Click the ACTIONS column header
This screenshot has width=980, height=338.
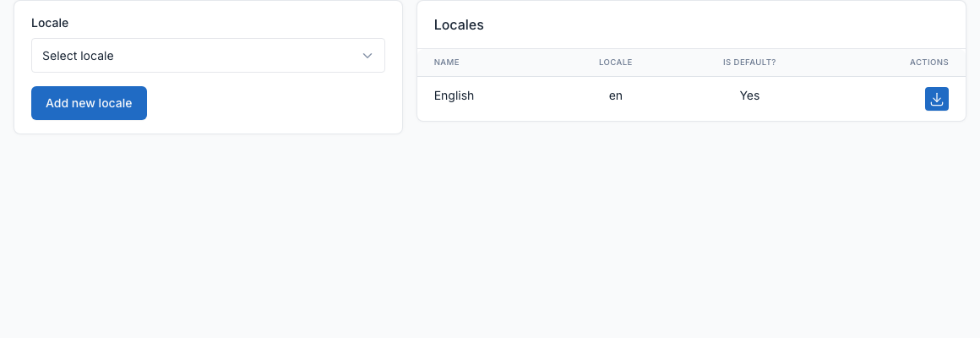coord(928,63)
